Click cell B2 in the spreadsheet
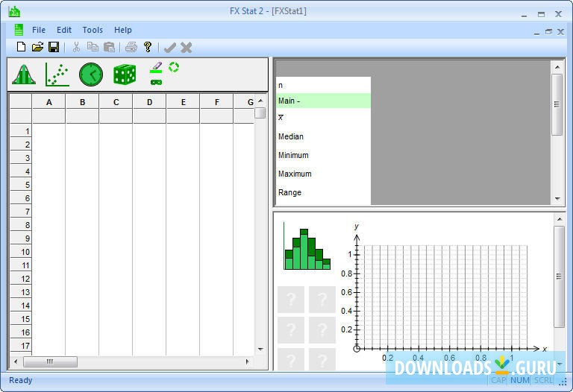 (x=83, y=145)
